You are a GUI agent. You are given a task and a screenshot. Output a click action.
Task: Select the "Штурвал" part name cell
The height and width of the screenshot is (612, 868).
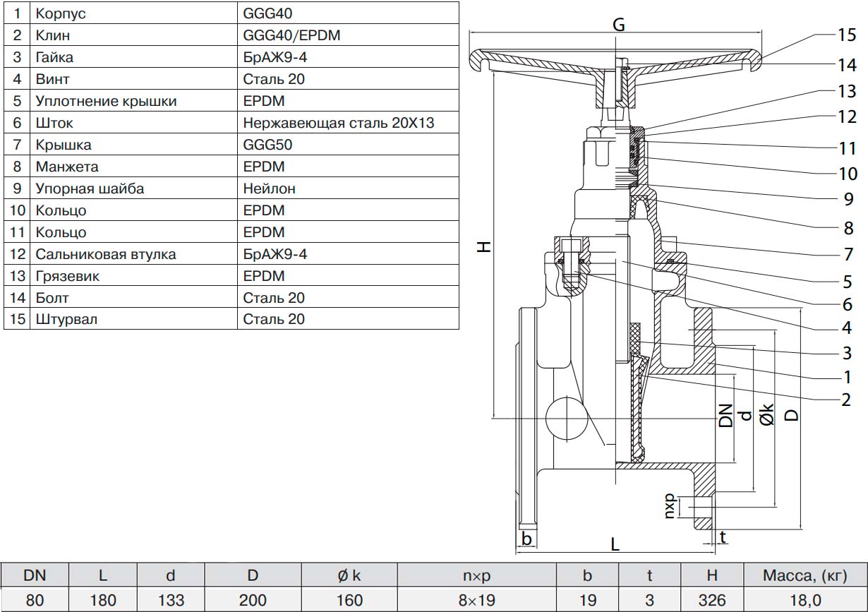(66, 319)
